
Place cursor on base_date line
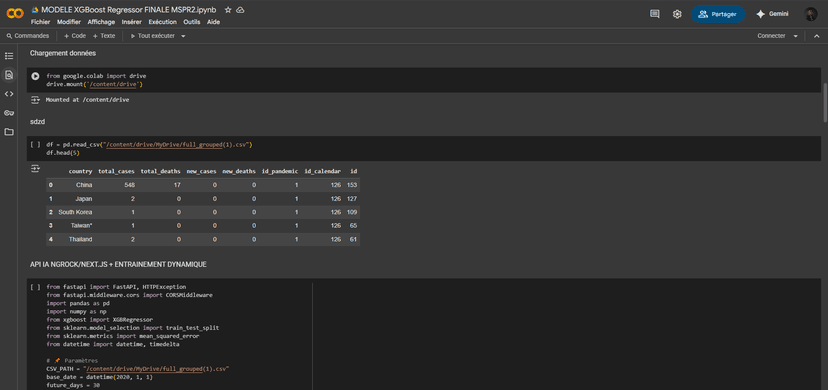click(x=99, y=377)
